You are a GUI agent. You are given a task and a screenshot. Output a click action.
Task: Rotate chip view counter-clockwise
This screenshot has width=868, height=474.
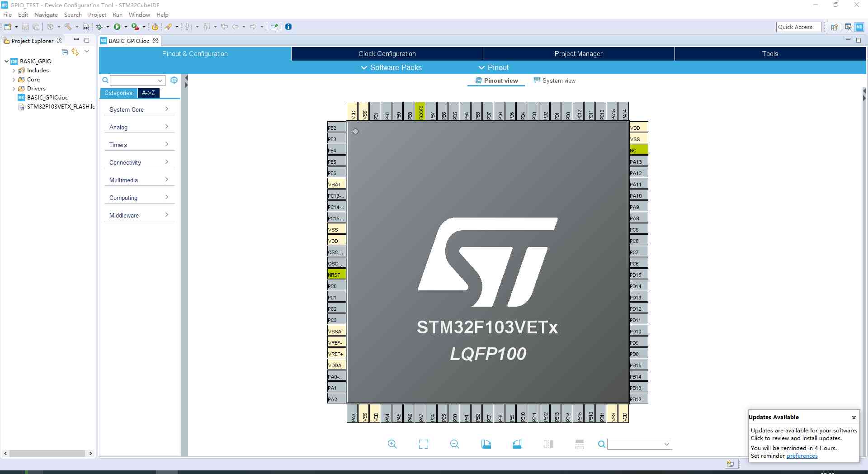coord(517,444)
